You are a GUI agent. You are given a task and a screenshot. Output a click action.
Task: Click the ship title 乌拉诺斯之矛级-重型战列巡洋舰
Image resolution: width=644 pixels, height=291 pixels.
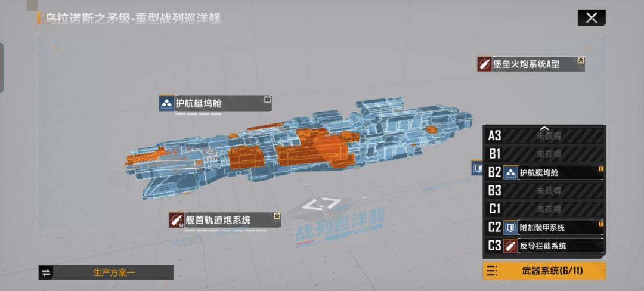(133, 18)
